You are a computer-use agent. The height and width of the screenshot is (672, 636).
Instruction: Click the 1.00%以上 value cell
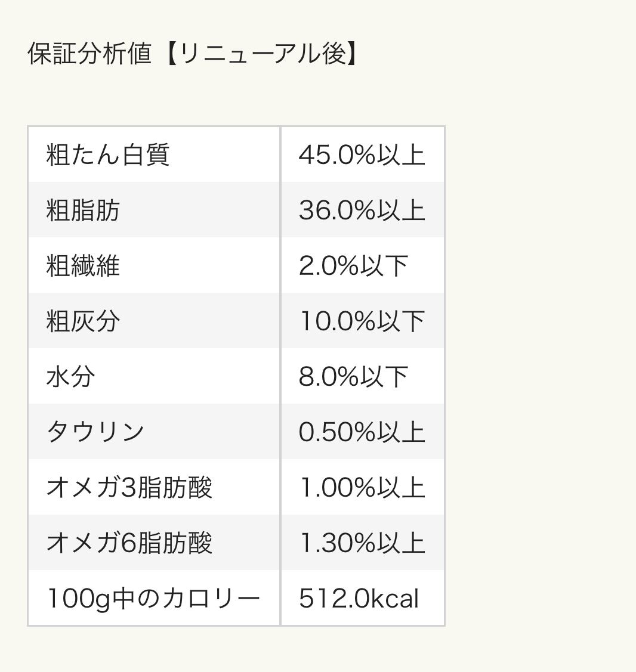point(362,487)
